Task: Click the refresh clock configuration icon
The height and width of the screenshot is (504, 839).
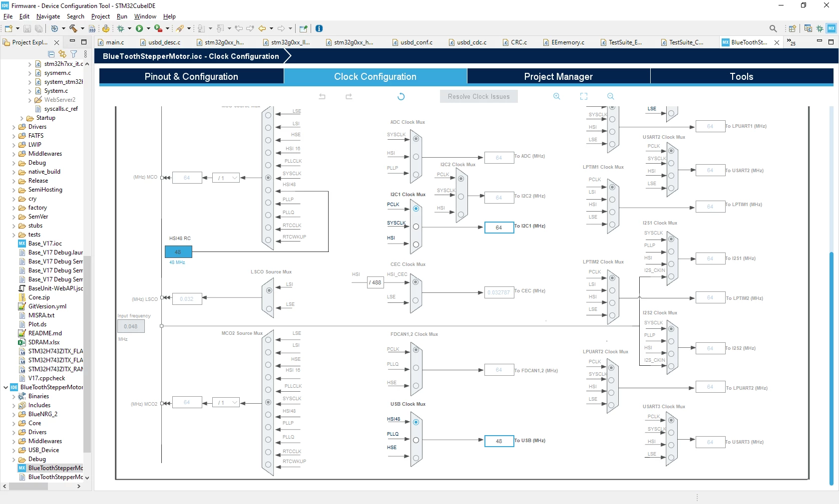Action: (401, 96)
